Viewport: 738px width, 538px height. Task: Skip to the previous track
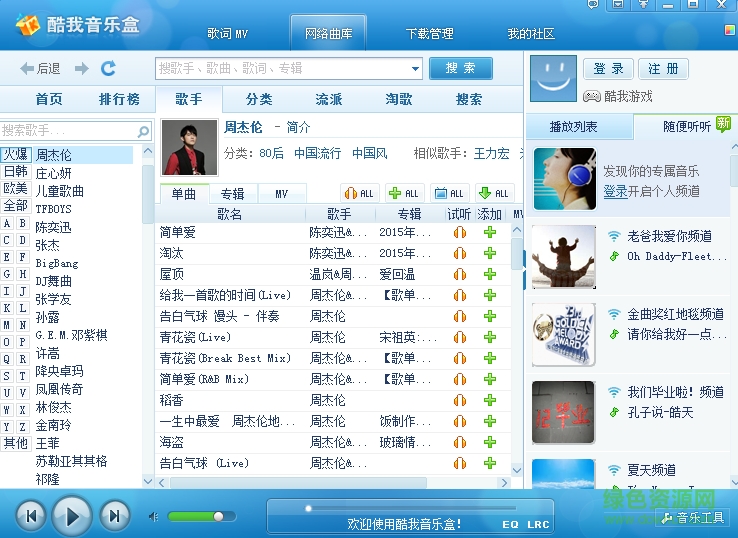[31, 516]
